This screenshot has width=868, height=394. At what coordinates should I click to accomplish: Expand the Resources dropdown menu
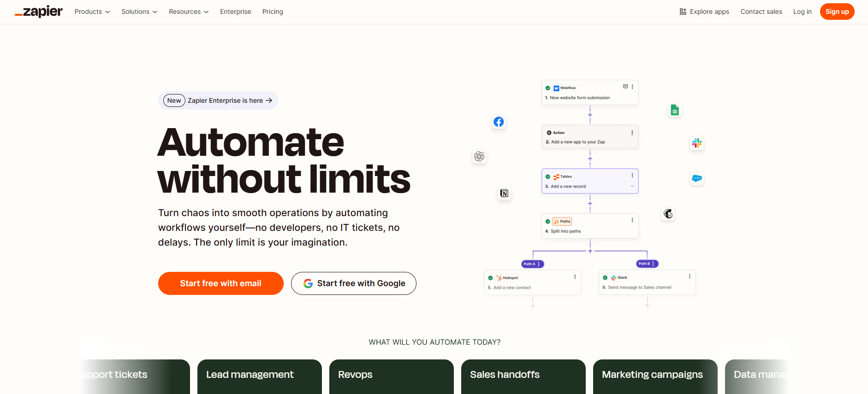coord(189,12)
